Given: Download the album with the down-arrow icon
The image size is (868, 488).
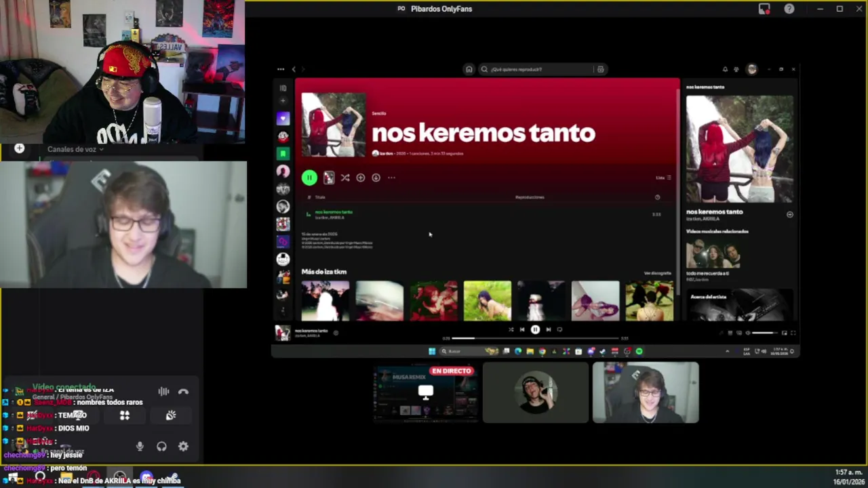Looking at the screenshot, I should point(376,178).
